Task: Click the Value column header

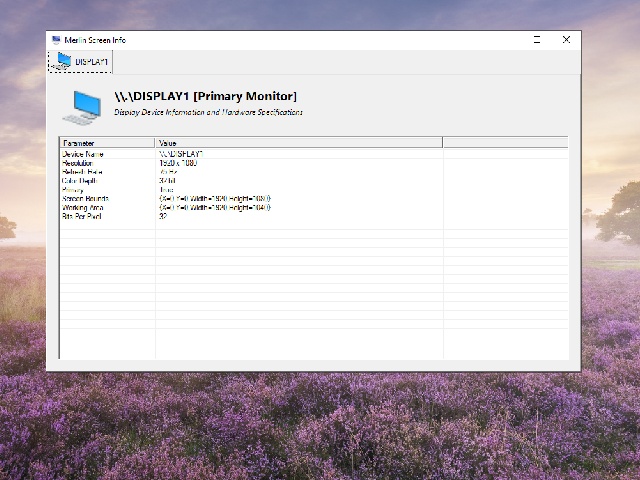Action: 299,143
